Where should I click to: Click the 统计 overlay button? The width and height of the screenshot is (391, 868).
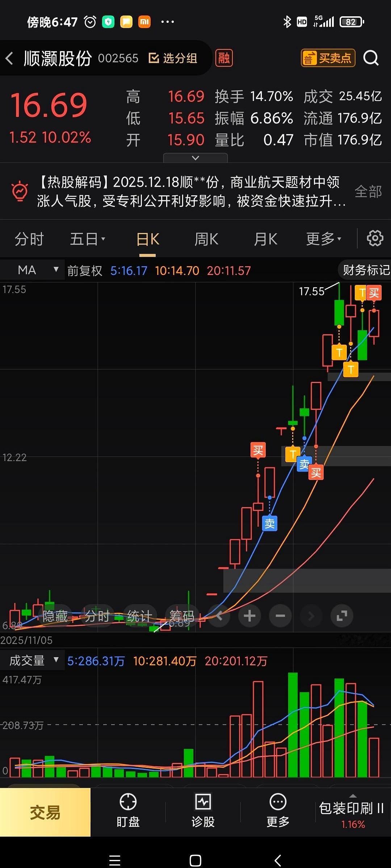click(x=140, y=616)
